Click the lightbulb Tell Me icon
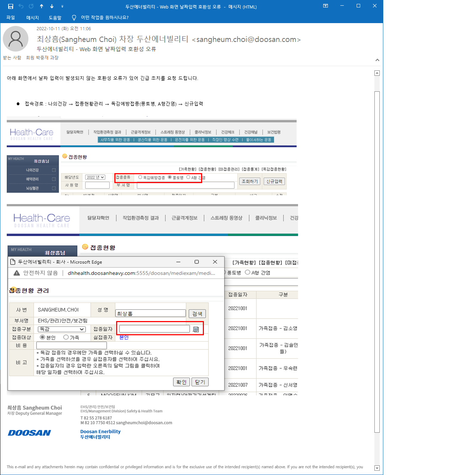The image size is (476, 475). click(x=74, y=17)
